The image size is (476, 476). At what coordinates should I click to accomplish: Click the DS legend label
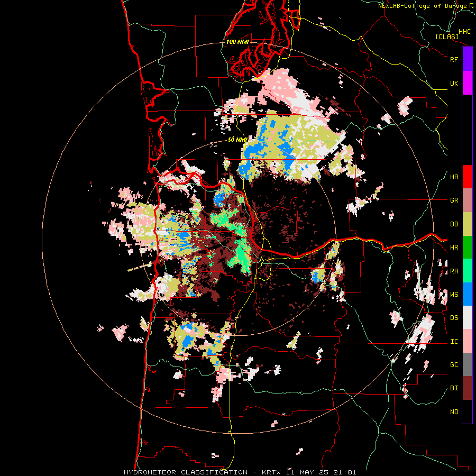(454, 318)
